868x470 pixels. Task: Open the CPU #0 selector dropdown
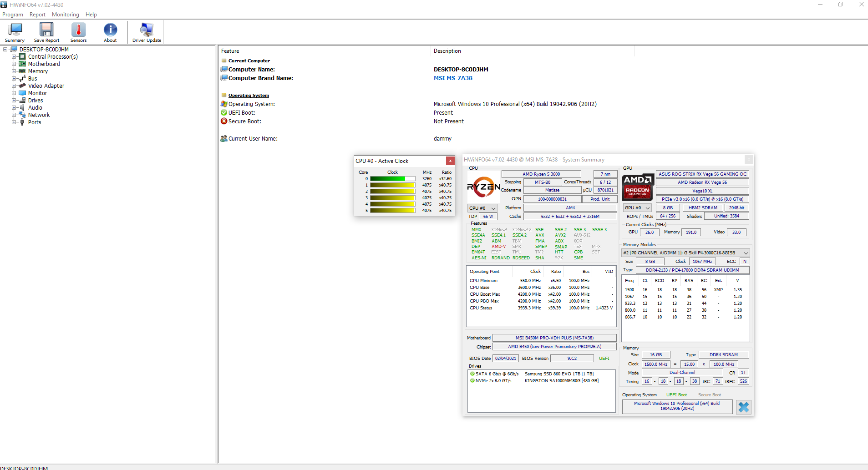pos(482,208)
